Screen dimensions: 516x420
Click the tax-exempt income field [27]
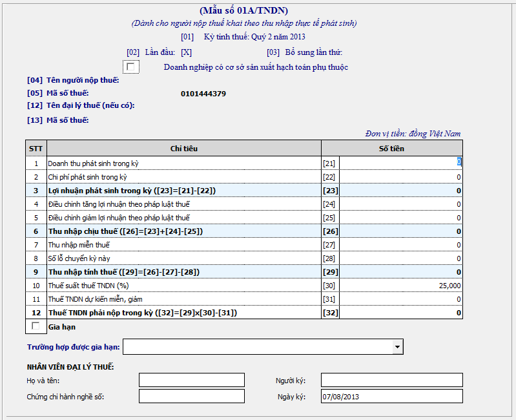[x=400, y=245]
